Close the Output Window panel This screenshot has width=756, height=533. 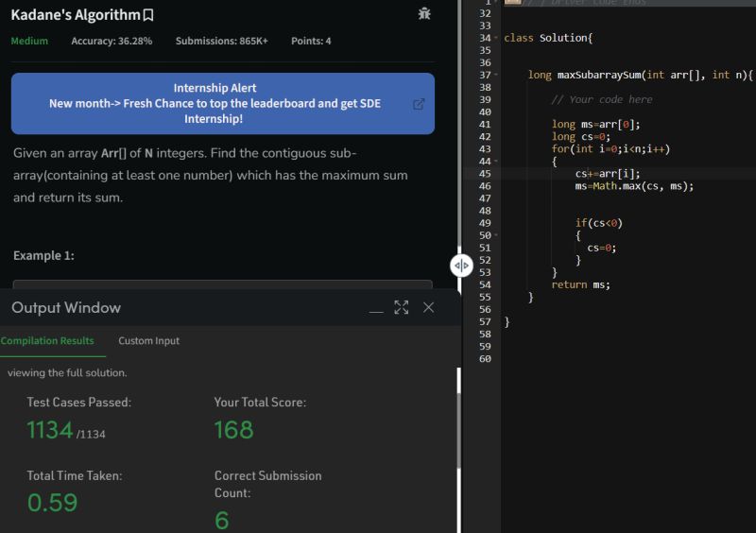pyautogui.click(x=428, y=308)
